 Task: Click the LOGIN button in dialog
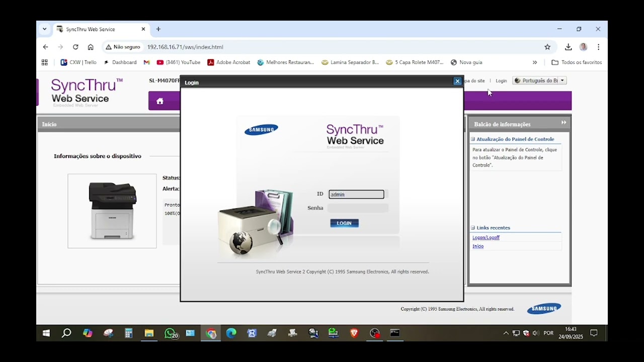344,223
